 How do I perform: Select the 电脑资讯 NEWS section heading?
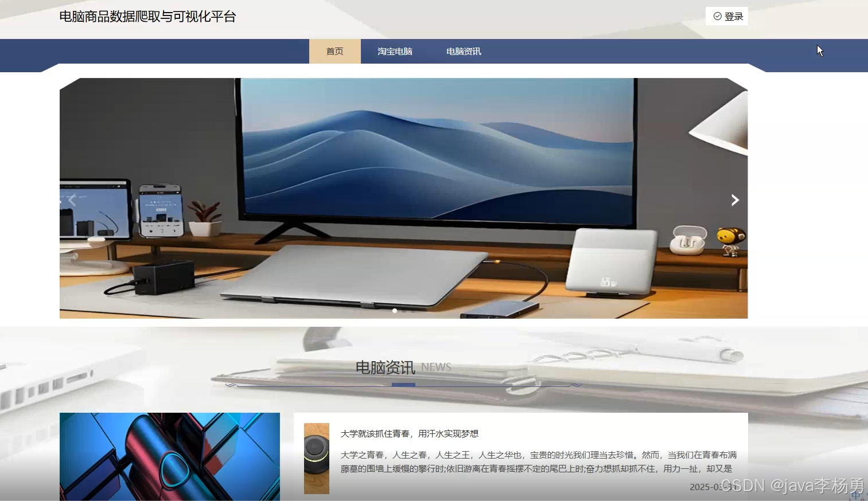click(x=385, y=367)
